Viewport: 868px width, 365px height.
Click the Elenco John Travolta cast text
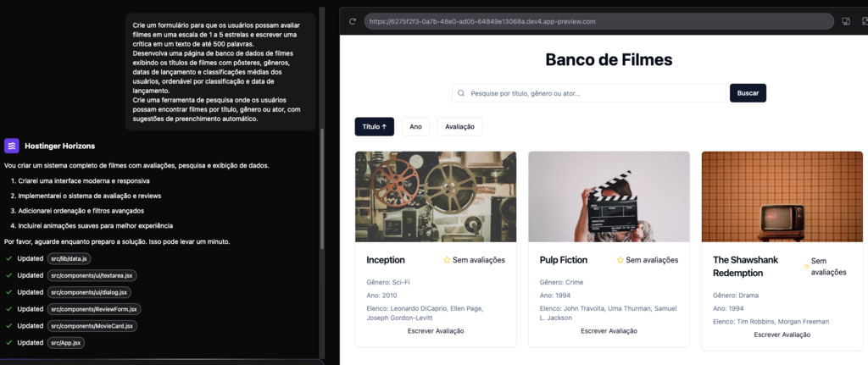click(608, 313)
